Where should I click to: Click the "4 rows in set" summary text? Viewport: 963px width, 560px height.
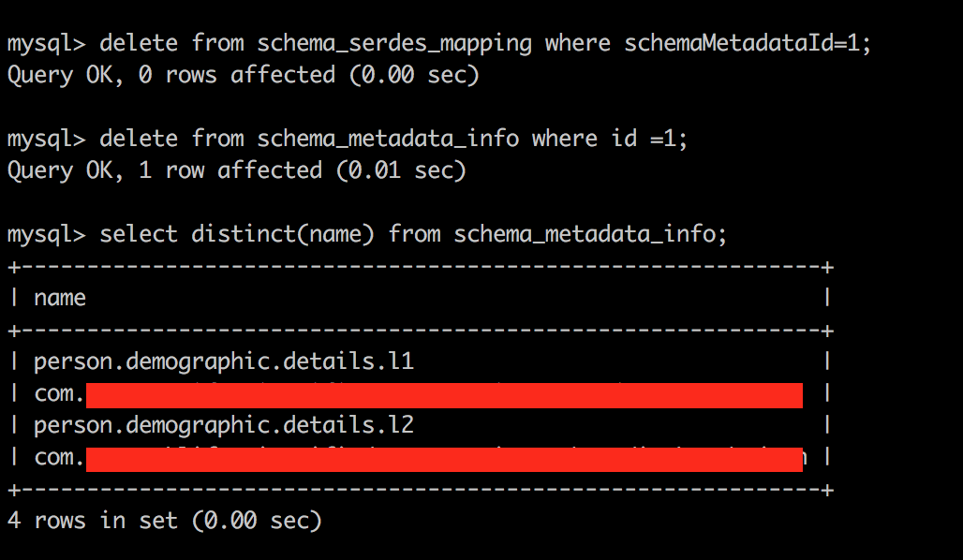point(92,521)
